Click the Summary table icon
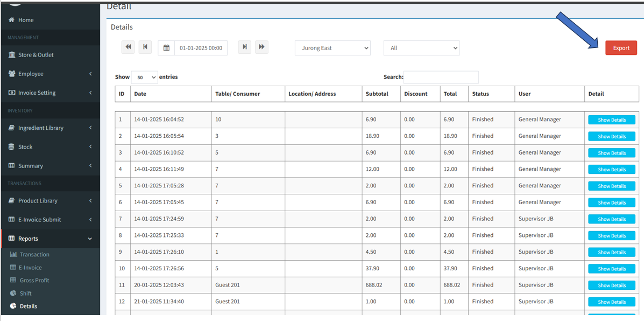 point(11,166)
